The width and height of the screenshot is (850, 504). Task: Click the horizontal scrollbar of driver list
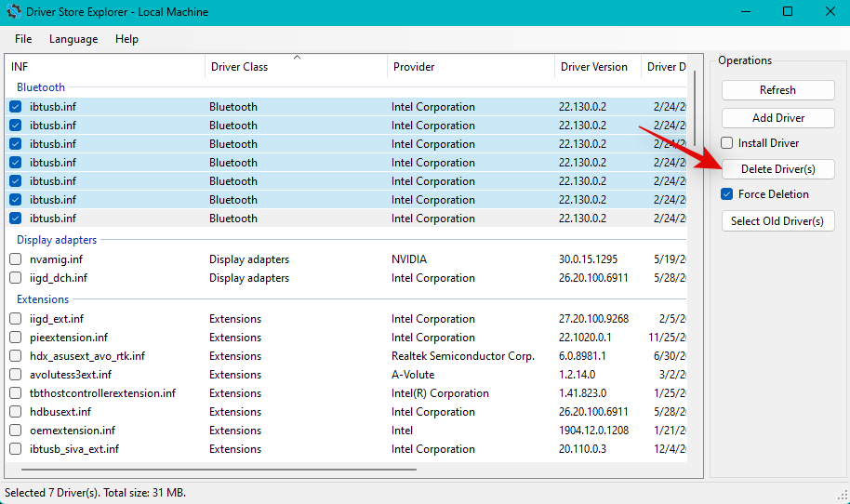pos(219,470)
